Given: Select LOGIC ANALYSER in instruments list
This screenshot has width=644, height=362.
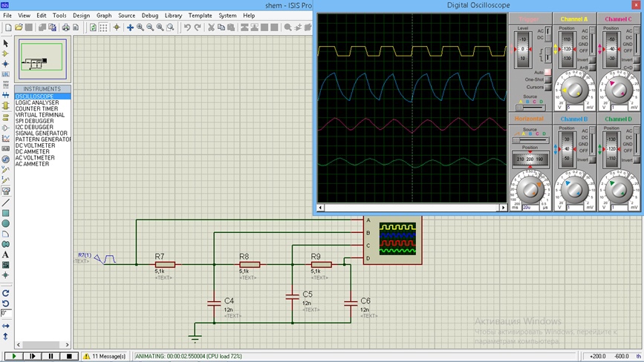Looking at the screenshot, I should tap(37, 103).
